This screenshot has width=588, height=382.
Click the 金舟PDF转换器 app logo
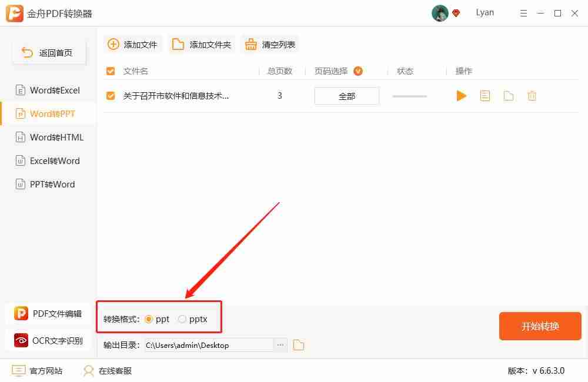click(15, 14)
